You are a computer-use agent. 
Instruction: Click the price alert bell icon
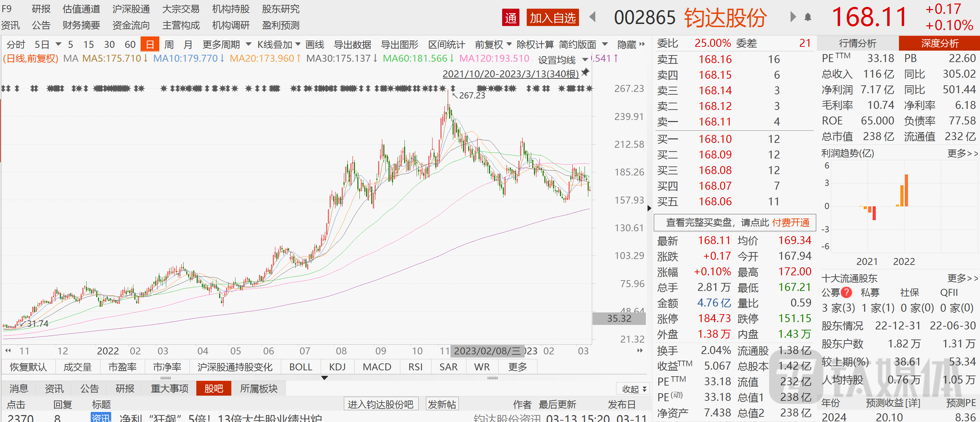click(807, 18)
